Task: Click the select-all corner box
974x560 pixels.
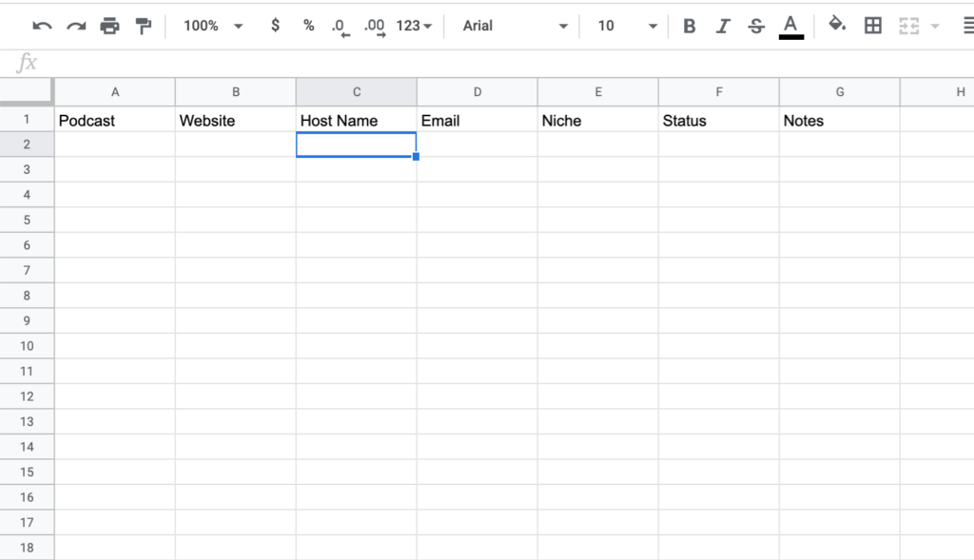Action: tap(26, 91)
